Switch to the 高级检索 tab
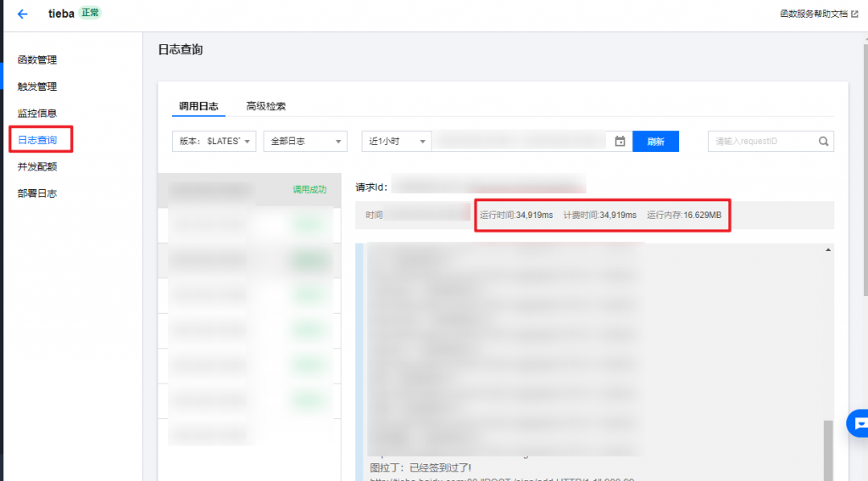Image resolution: width=868 pixels, height=481 pixels. coord(265,106)
